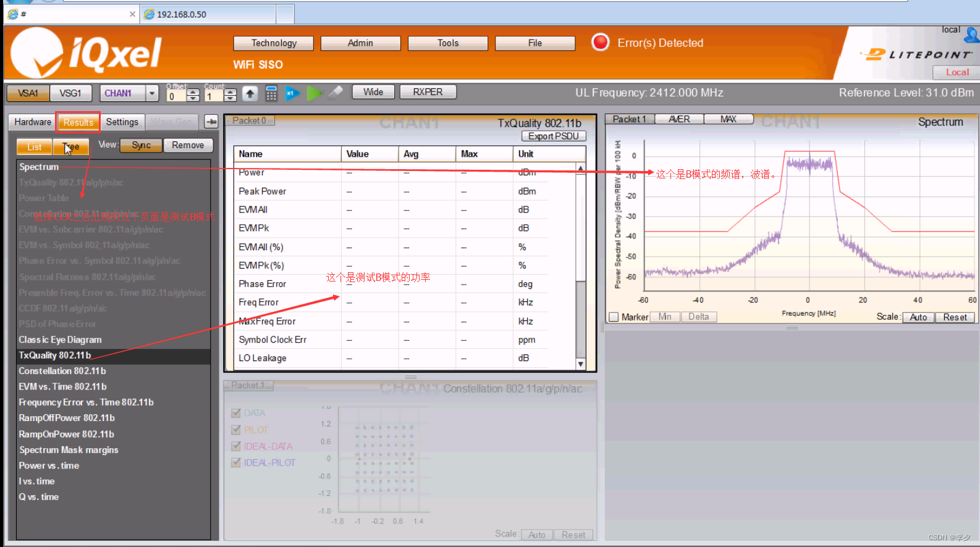Click the iQxel logo

[x=87, y=52]
